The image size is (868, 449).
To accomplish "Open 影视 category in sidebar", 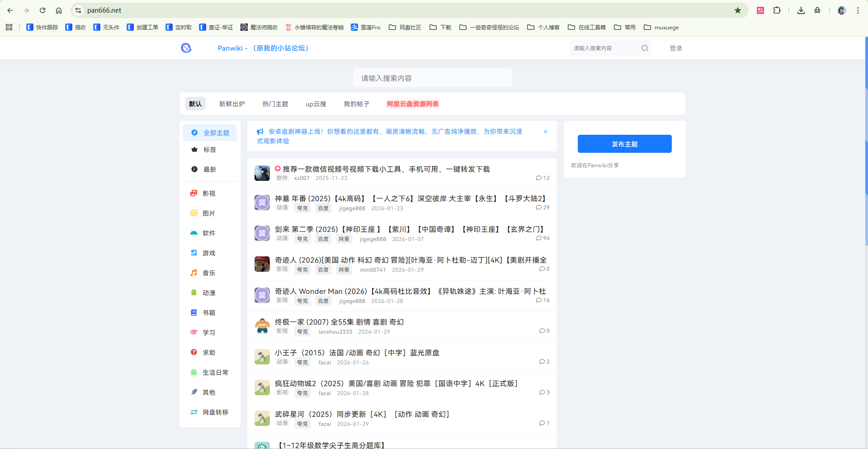I will coord(209,194).
